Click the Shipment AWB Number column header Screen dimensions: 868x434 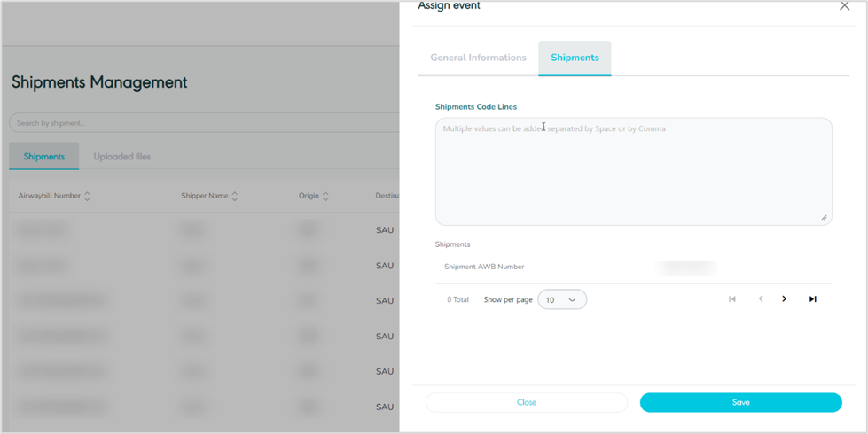click(x=486, y=267)
